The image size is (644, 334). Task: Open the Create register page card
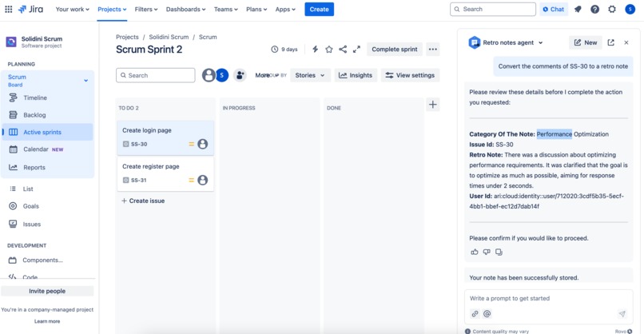(165, 174)
